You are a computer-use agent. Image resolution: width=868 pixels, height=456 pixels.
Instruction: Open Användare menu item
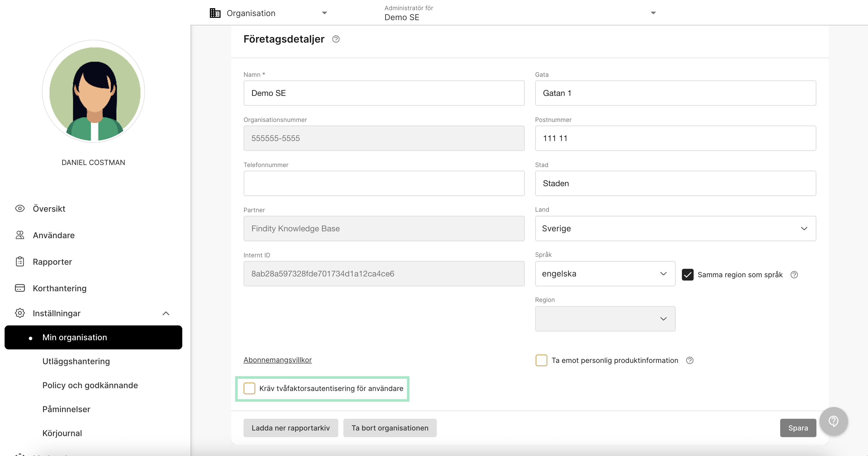[x=54, y=235]
